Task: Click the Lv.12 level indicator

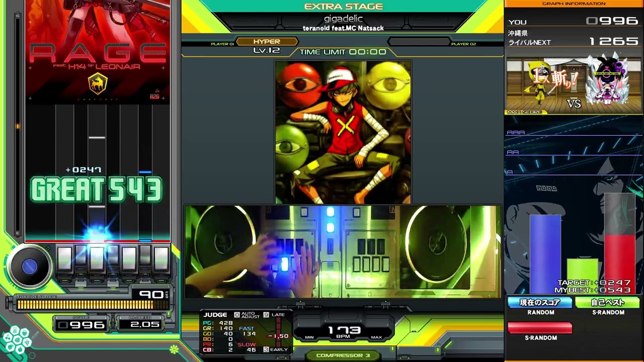Action: [267, 50]
